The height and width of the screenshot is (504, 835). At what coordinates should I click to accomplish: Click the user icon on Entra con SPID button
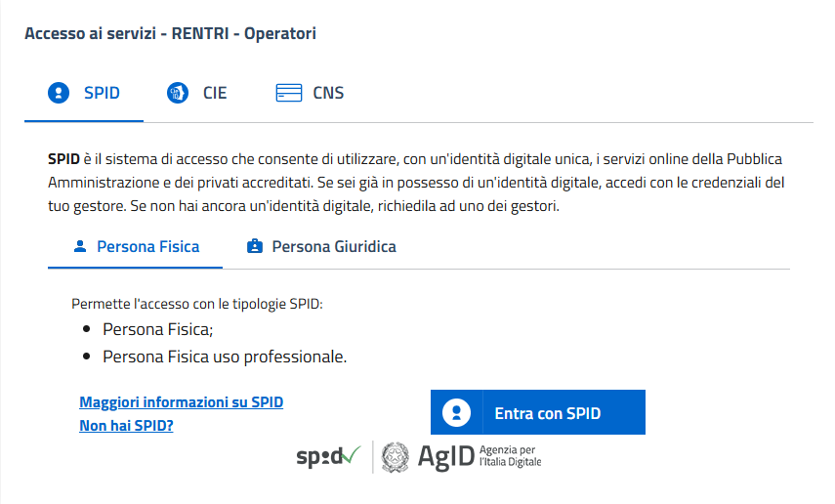click(456, 412)
